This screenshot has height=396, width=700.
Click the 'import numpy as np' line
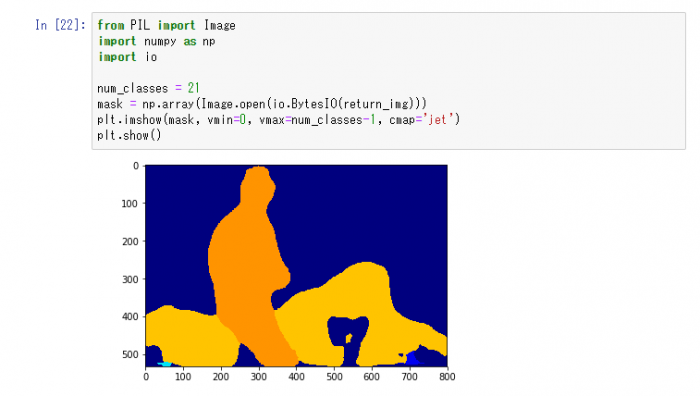pos(157,42)
